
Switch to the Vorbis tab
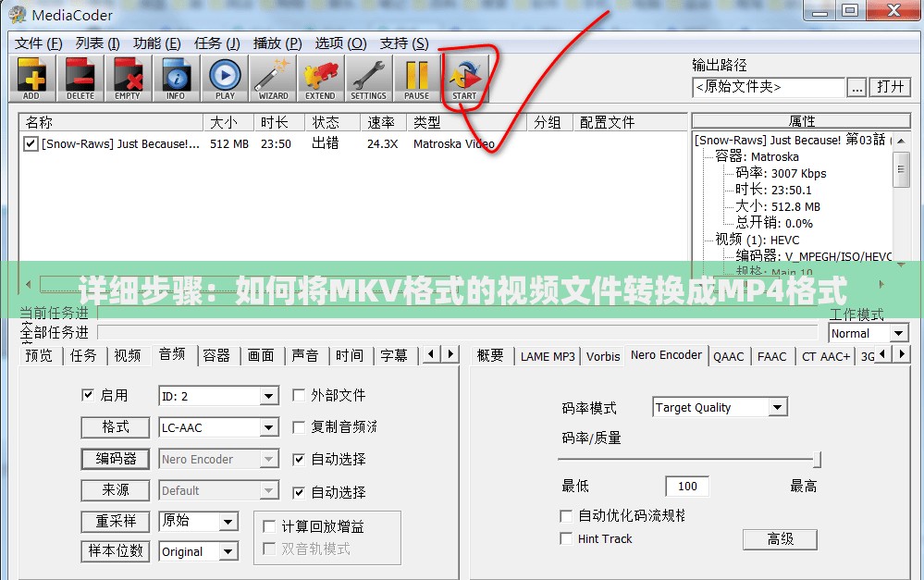[x=603, y=357]
